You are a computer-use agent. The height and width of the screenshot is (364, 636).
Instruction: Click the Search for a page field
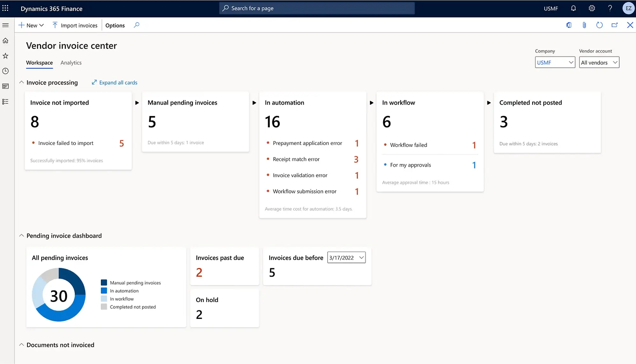(x=317, y=8)
